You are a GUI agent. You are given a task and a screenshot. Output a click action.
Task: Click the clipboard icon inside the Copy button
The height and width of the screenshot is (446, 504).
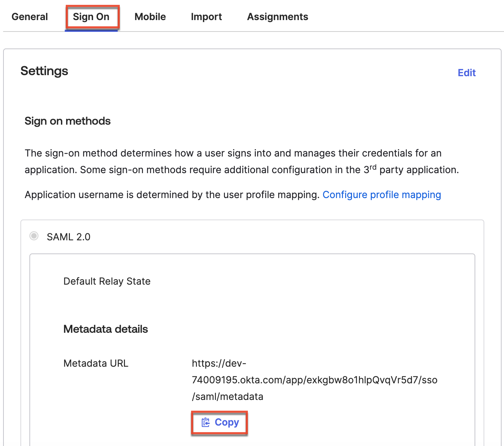coord(206,422)
